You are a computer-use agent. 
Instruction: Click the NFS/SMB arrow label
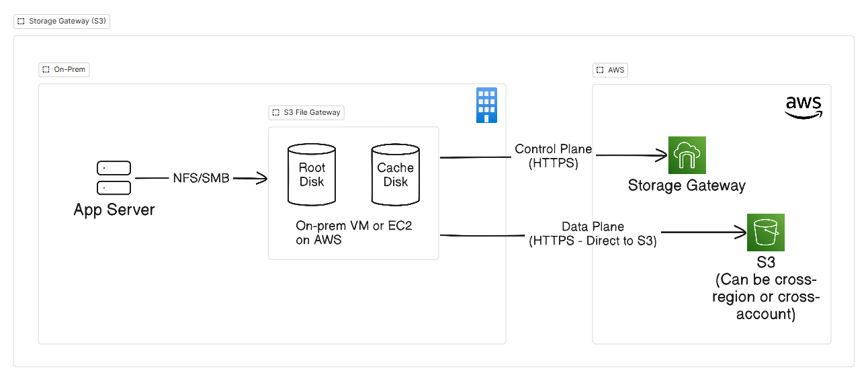click(x=200, y=178)
